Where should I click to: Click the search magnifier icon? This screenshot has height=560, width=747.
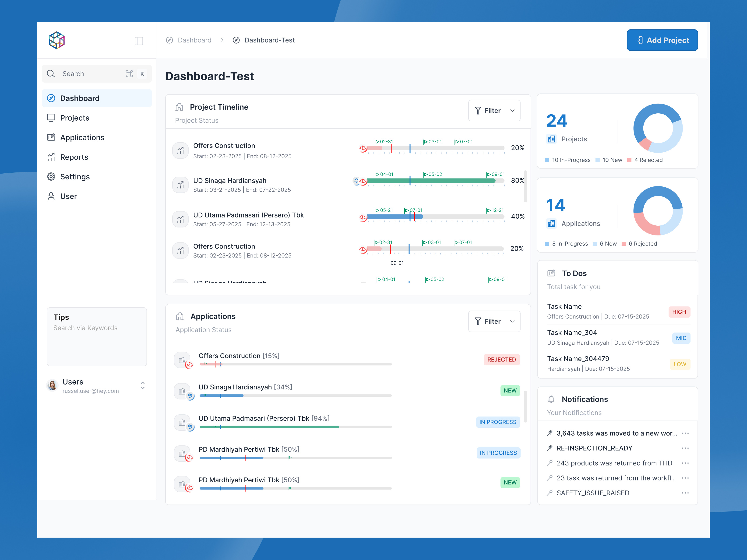(x=51, y=73)
